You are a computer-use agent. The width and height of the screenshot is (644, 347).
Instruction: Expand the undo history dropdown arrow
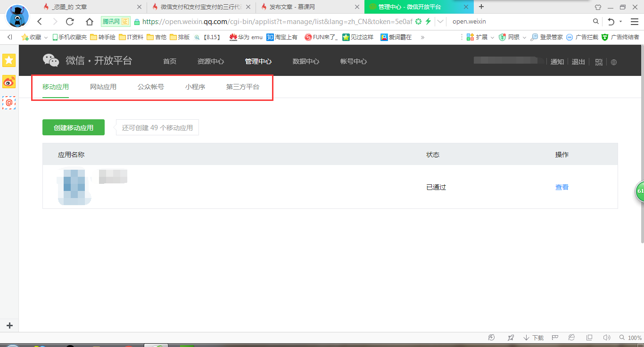point(620,22)
